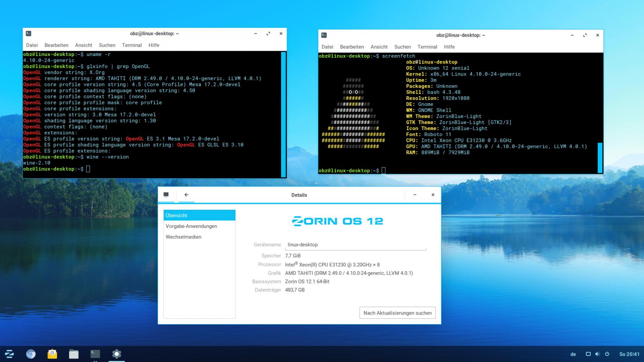Open the mail app in taskbar
This screenshot has width=644, height=362.
click(x=52, y=354)
